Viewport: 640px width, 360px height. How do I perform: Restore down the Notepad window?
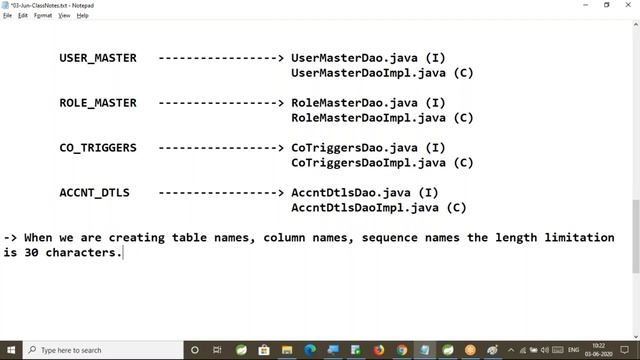607,5
